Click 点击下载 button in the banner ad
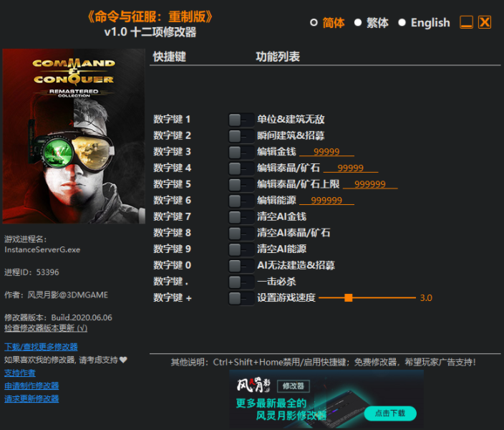This screenshot has height=430, width=504. (389, 414)
